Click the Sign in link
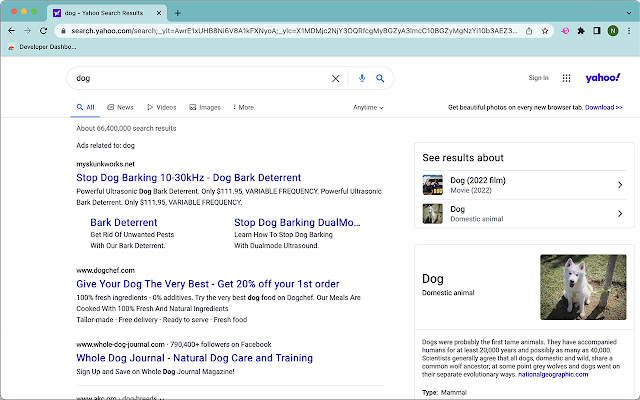Viewport: 640px width, 400px height. click(538, 78)
